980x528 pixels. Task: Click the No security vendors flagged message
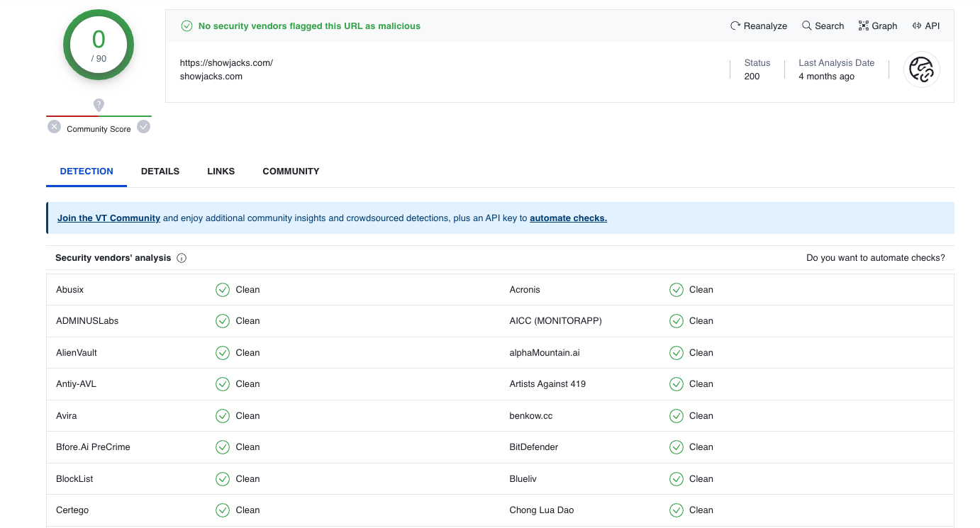click(309, 26)
